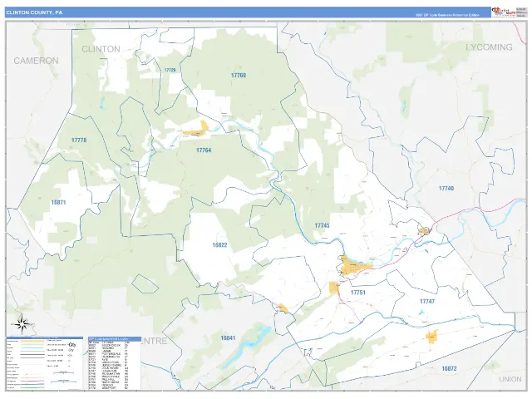Select the 'CLINTON COUNTY, PA' title text
Viewport: 532px width, 399px height.
34,12
